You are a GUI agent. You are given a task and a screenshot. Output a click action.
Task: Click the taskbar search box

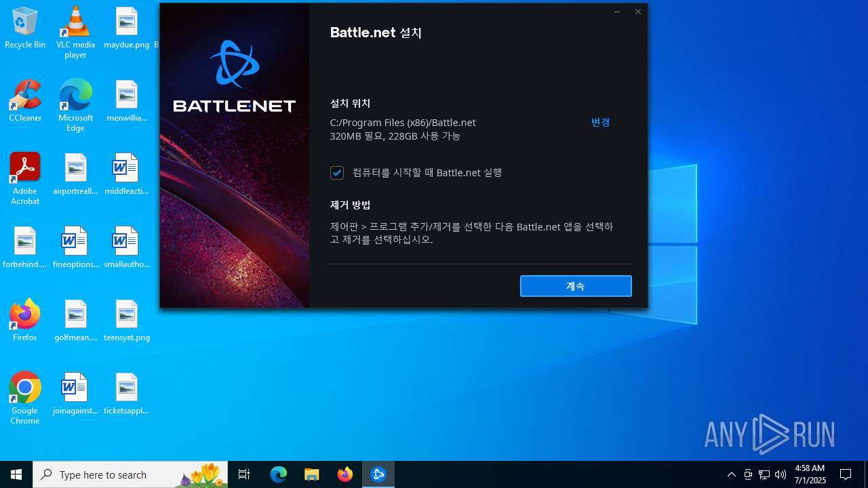tap(130, 474)
